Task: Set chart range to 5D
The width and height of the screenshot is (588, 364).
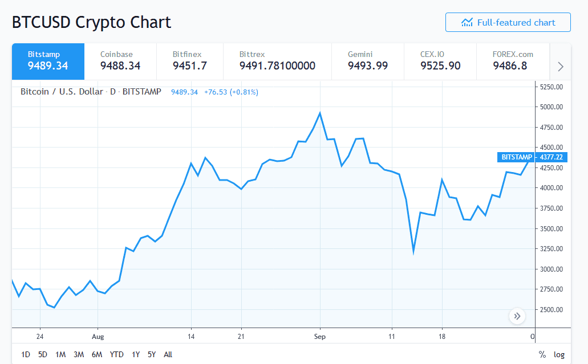Action: (x=43, y=354)
